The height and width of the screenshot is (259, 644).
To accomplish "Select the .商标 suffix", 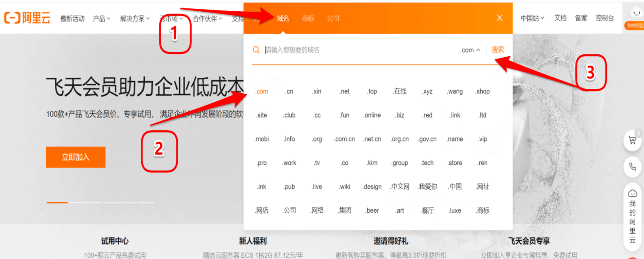I will [483, 210].
